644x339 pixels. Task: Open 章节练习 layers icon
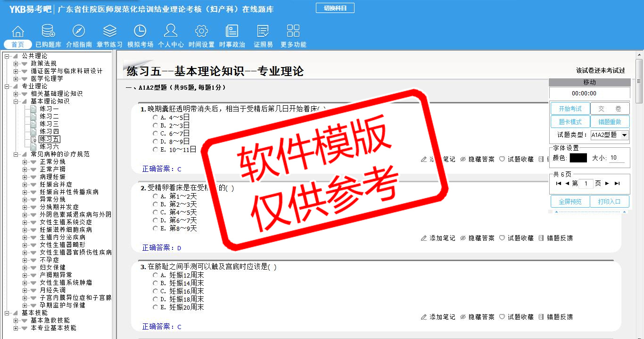click(x=109, y=32)
